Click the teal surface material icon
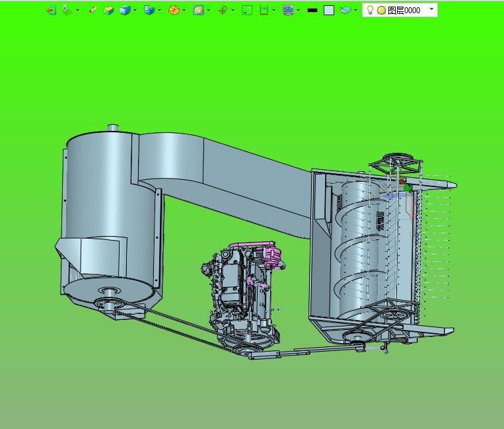Screen dimensions: 504x429 (x=345, y=11)
